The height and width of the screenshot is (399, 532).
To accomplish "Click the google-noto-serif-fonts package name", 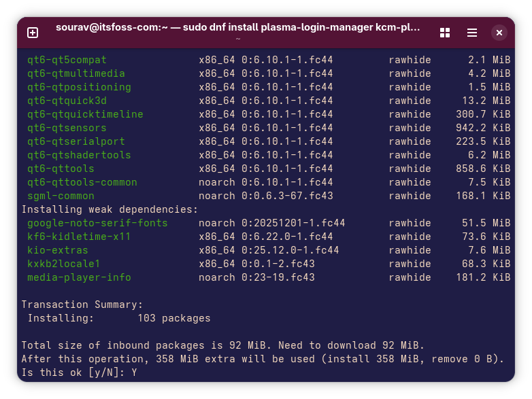I will coord(97,223).
